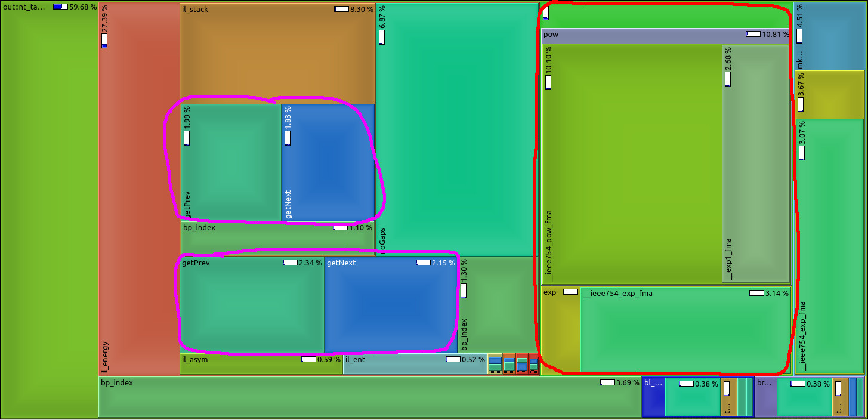Click the yellow 3.67 % block
Viewport: 868px width, 420px height.
(830, 94)
